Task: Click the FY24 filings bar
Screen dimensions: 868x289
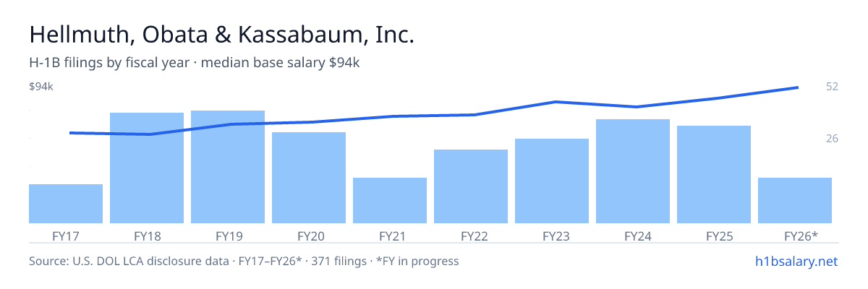Action: (633, 171)
